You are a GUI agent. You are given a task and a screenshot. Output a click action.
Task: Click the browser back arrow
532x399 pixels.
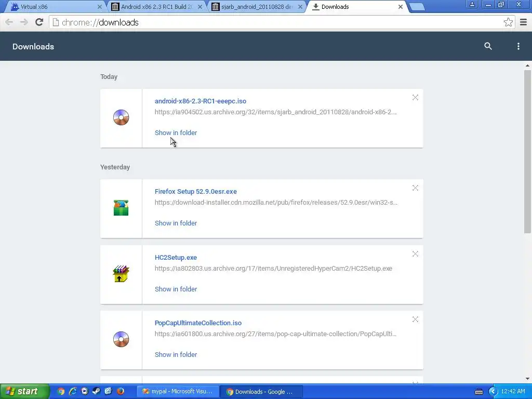9,22
